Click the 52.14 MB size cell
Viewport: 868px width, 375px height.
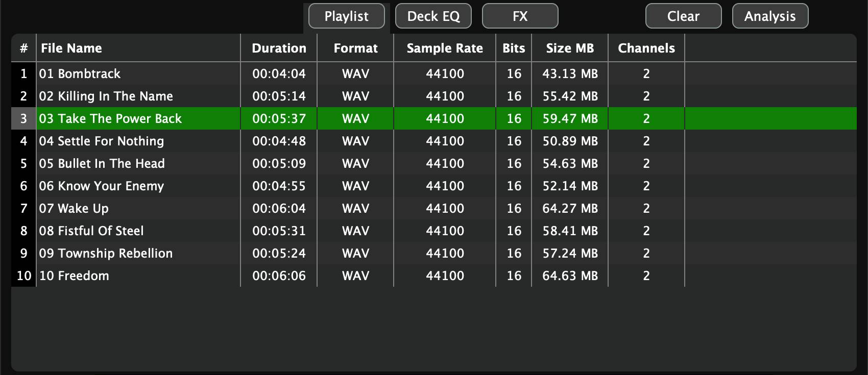pos(570,186)
